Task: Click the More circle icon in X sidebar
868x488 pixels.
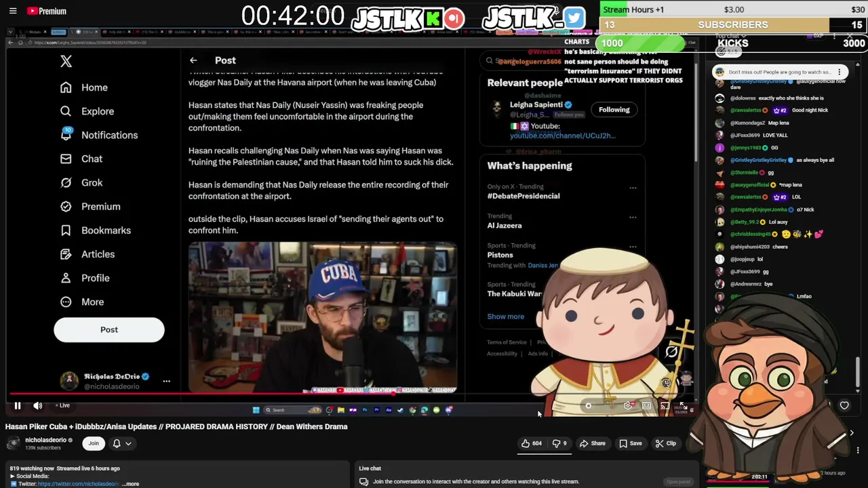Action: [x=66, y=302]
